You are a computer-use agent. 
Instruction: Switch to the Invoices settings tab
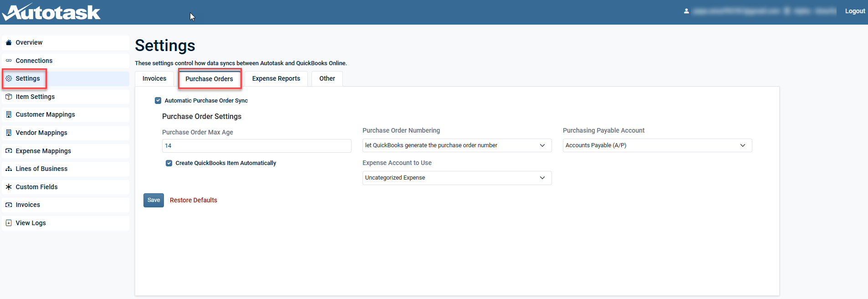[154, 78]
